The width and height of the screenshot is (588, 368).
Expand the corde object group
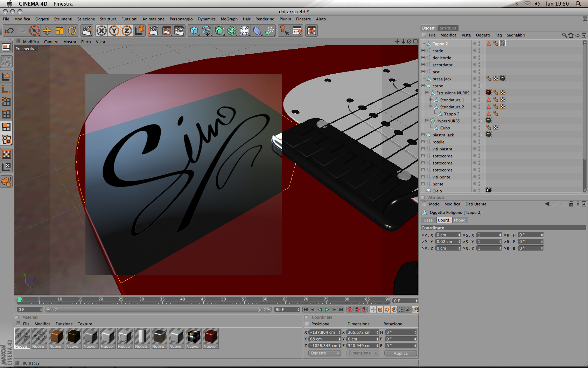pyautogui.click(x=423, y=51)
